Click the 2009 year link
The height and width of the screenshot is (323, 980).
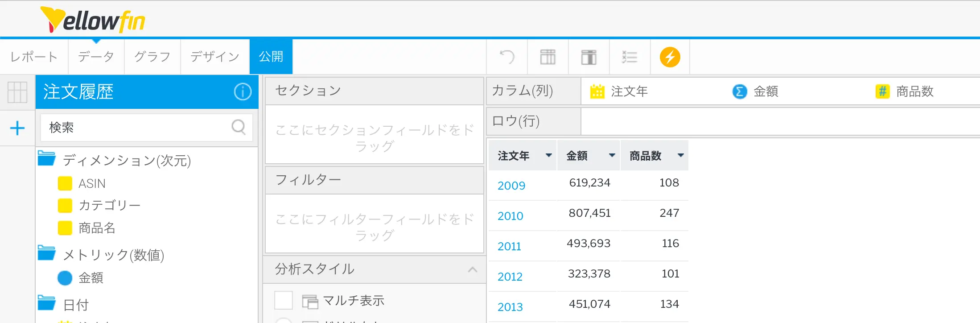tap(511, 186)
